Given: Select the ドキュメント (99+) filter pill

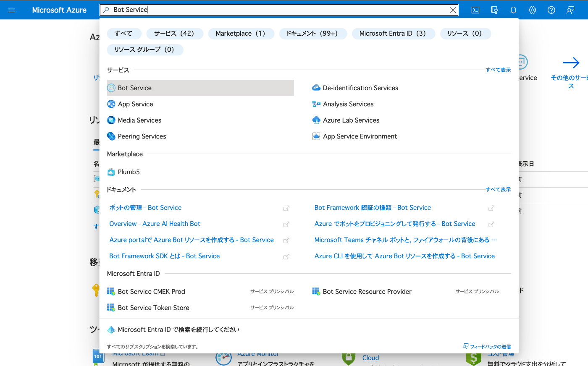Looking at the screenshot, I should pos(312,34).
